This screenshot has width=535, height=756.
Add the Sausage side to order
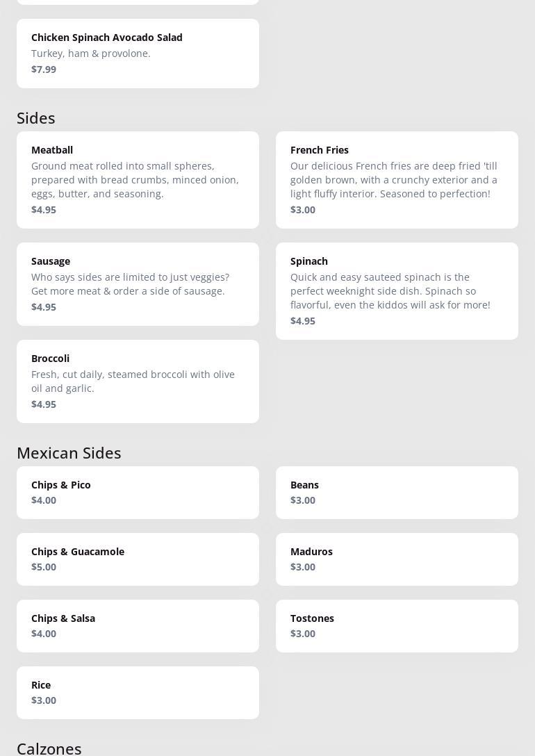tap(138, 283)
